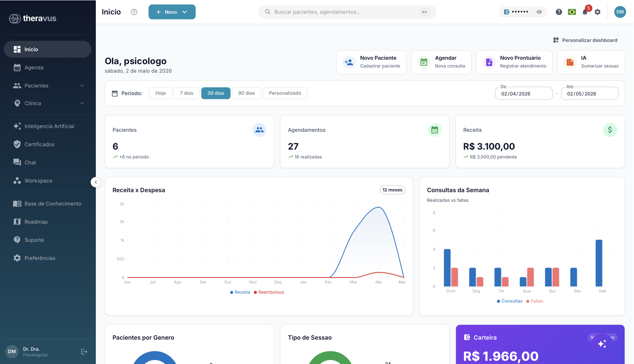The height and width of the screenshot is (364, 634).
Task: Select the 30 dias period option
Action: tap(216, 93)
